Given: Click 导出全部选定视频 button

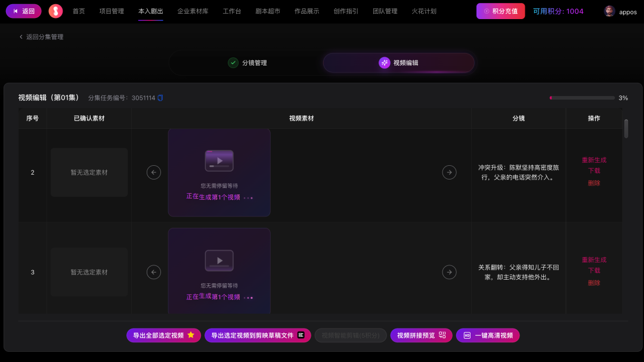Looking at the screenshot, I should [x=163, y=335].
